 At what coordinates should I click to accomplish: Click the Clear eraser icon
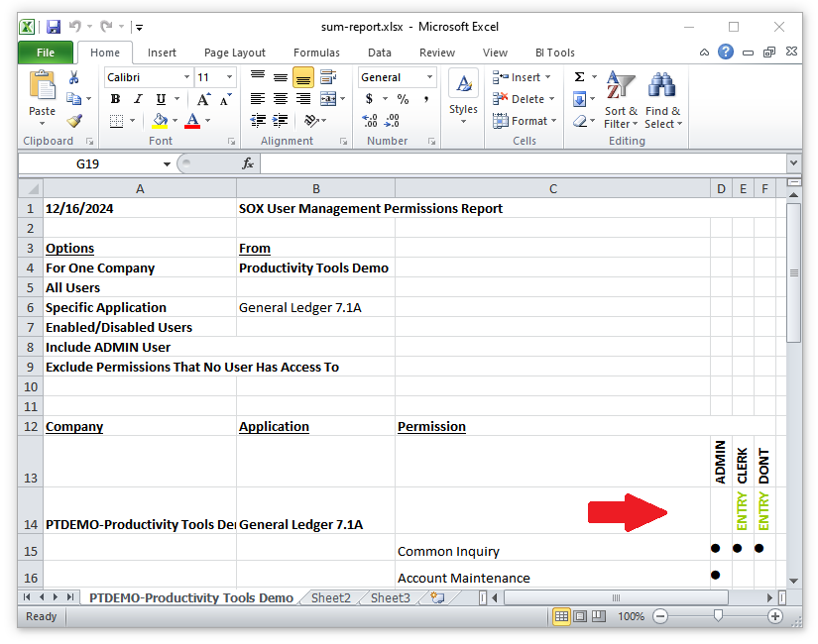point(580,121)
